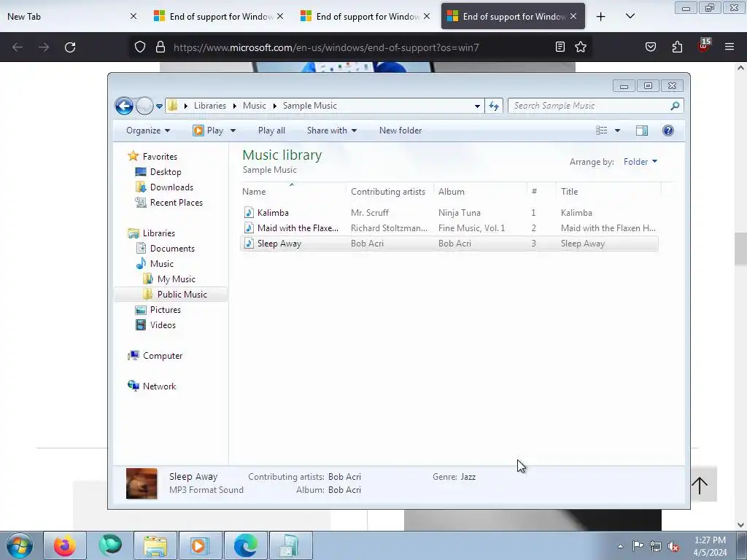Open the Share with menu
747x560 pixels.
332,131
